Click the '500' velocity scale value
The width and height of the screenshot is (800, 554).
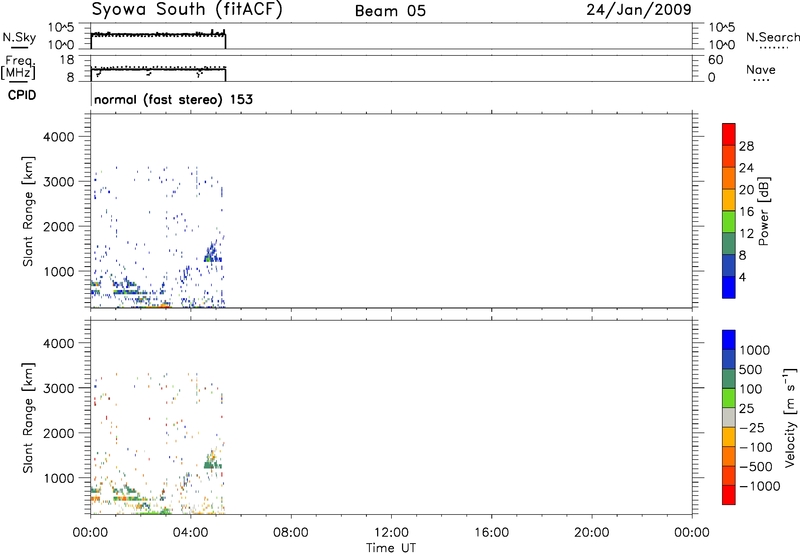click(753, 370)
